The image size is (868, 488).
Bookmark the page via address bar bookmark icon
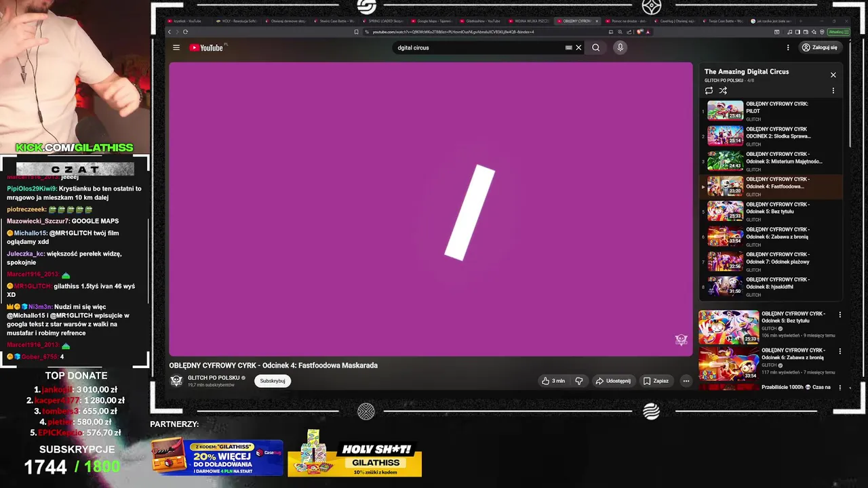pyautogui.click(x=356, y=32)
